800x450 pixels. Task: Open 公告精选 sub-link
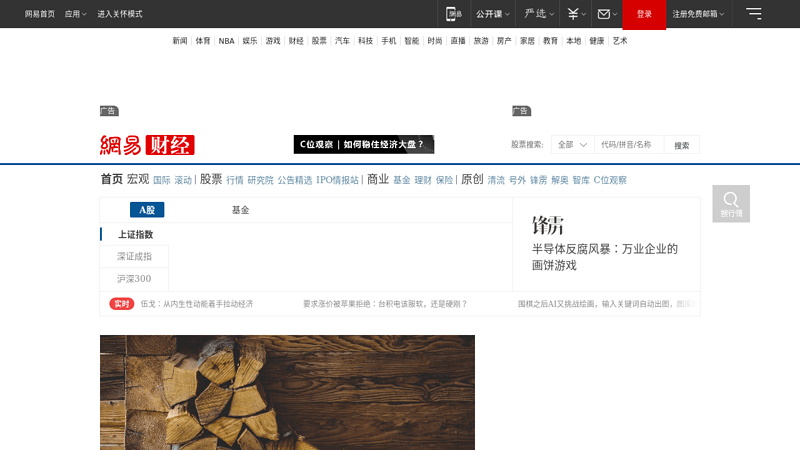[x=295, y=180]
